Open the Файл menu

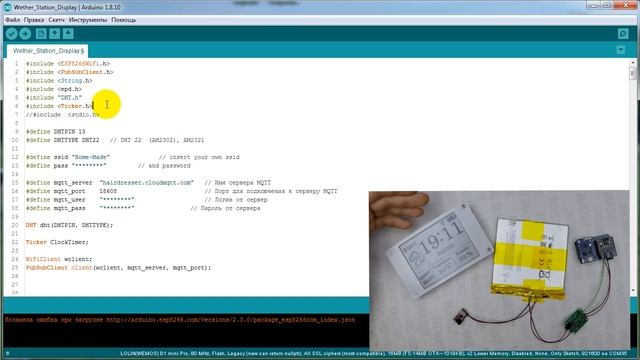pos(12,20)
